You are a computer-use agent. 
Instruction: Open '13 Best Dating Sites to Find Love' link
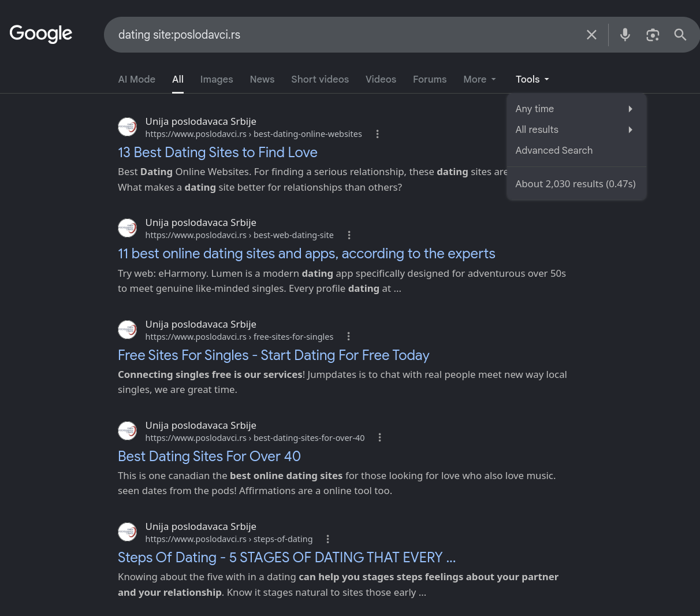tap(218, 153)
